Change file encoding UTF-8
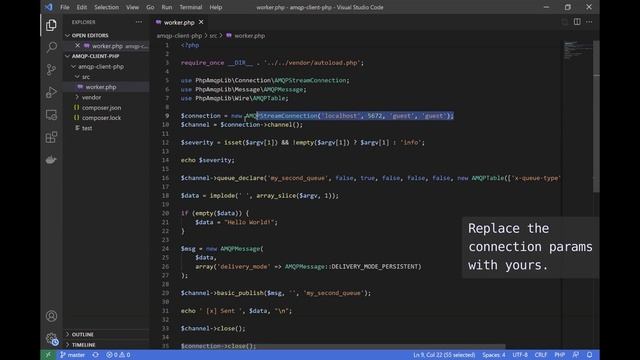 tap(520, 355)
